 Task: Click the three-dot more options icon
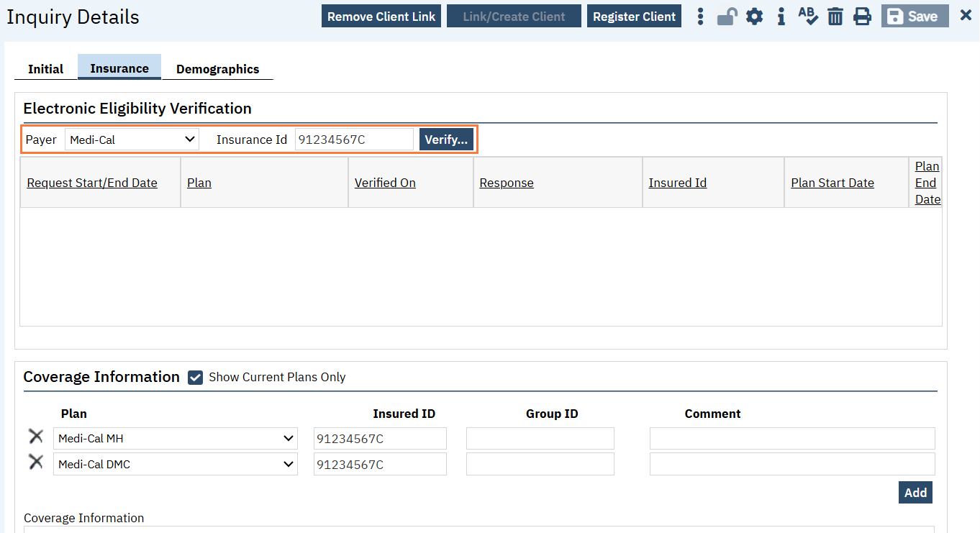pyautogui.click(x=700, y=17)
